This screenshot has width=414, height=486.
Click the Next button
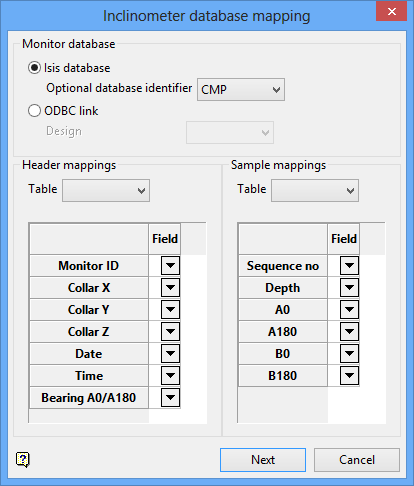(x=263, y=460)
